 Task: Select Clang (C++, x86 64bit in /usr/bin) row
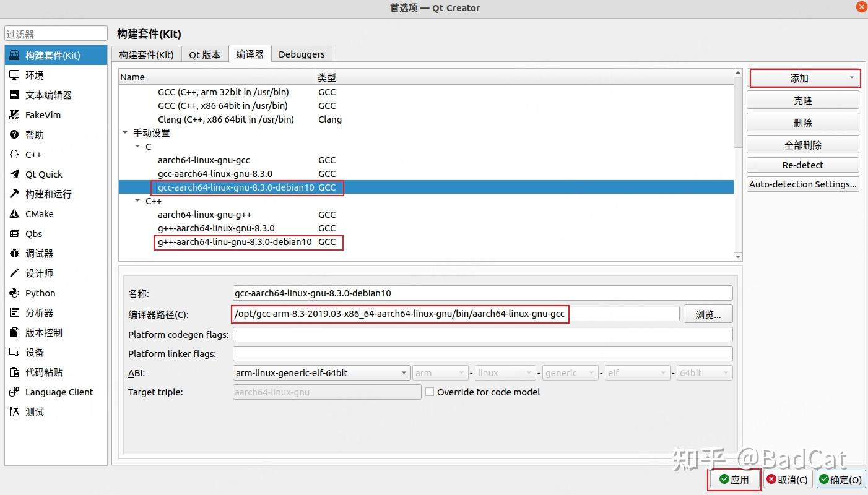click(x=426, y=119)
